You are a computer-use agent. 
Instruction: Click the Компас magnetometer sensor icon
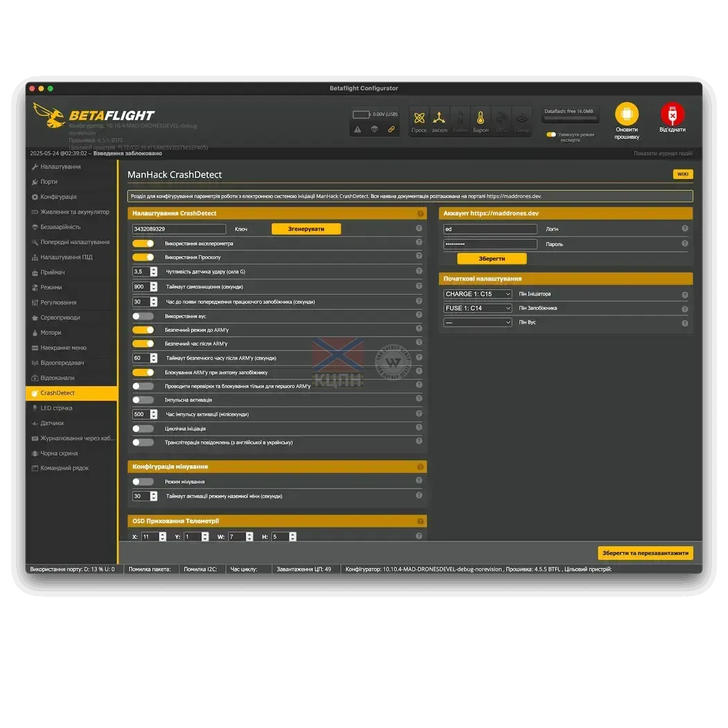coord(460,118)
